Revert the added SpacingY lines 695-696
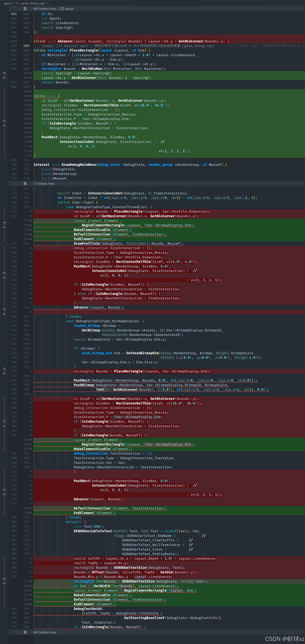The width and height of the screenshot is (305, 644). (4, 74)
